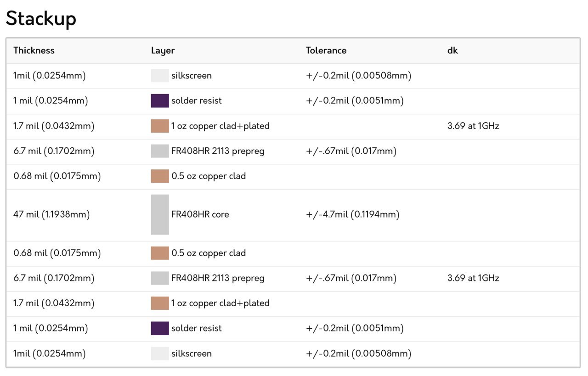Screen dimensions: 588x376
Task: Click the bottom solder resist purple swatch
Action: [x=160, y=328]
